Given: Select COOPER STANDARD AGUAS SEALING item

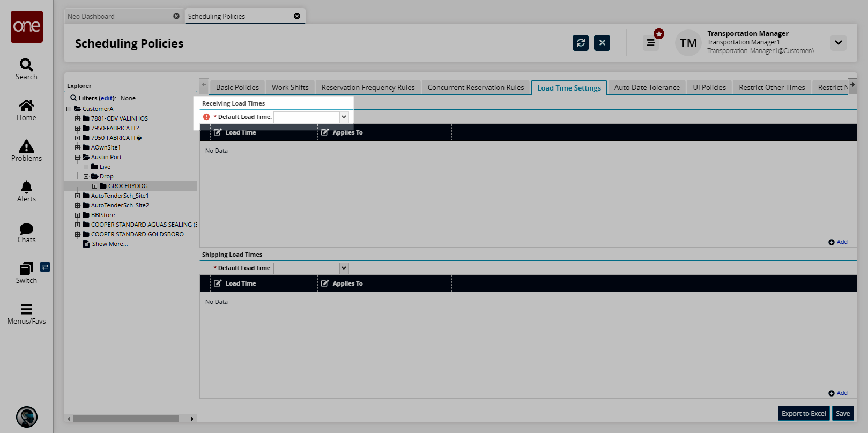Looking at the screenshot, I should point(144,225).
